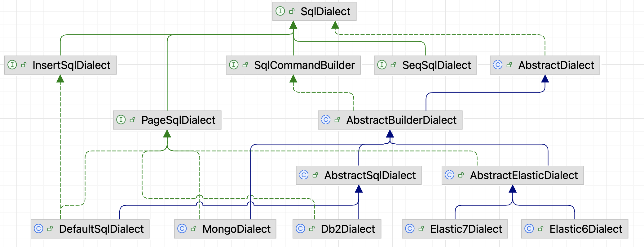Click the blue arrowhead beneath AbstractElasticDialect
This screenshot has height=247, width=644.
click(x=513, y=189)
